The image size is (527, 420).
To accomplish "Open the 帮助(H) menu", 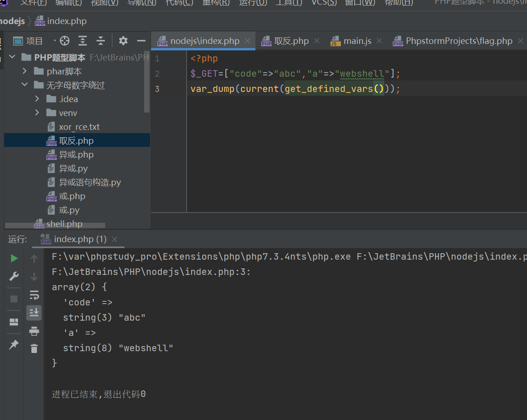I will pyautogui.click(x=399, y=3).
